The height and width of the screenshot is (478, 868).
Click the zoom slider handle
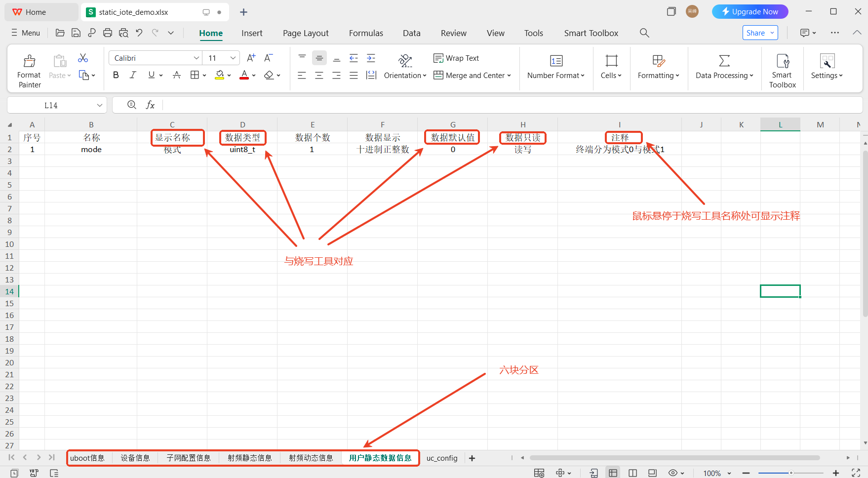coord(790,473)
